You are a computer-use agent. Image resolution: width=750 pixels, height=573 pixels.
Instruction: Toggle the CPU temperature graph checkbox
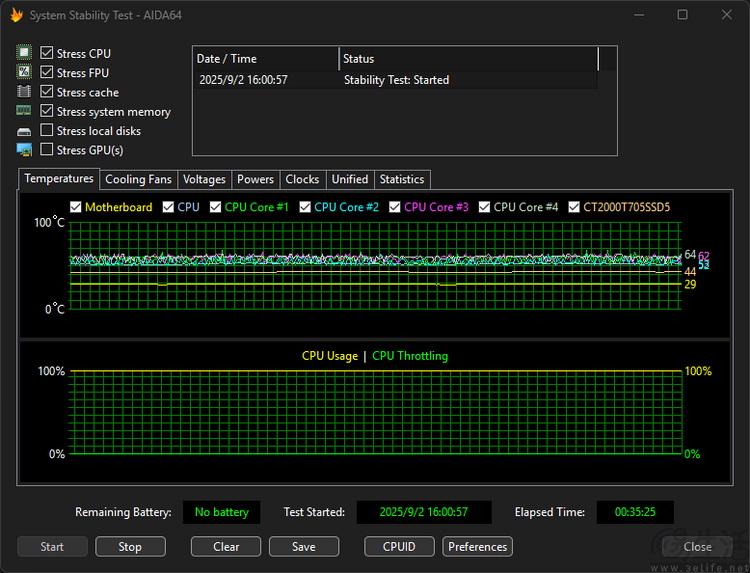(x=168, y=207)
